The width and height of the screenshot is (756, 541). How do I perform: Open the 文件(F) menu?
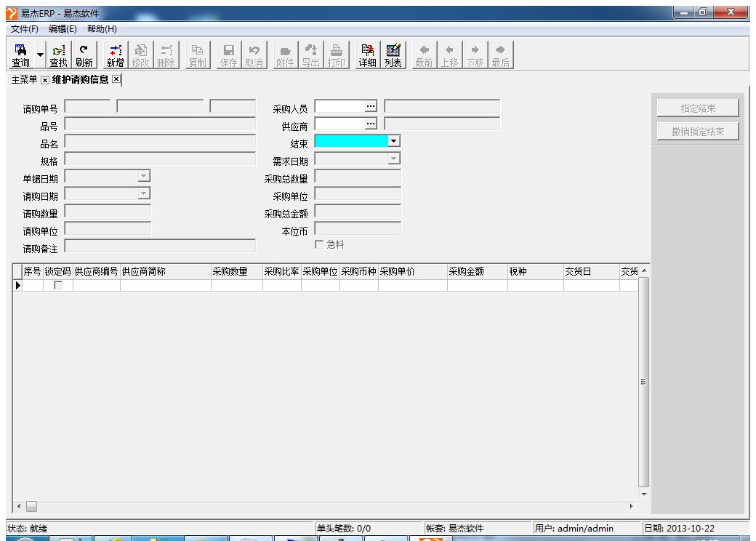[24, 28]
